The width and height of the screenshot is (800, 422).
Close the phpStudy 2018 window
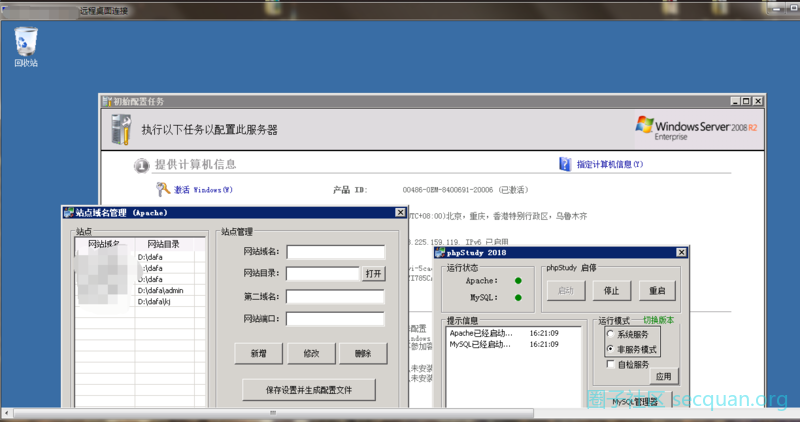(x=681, y=253)
